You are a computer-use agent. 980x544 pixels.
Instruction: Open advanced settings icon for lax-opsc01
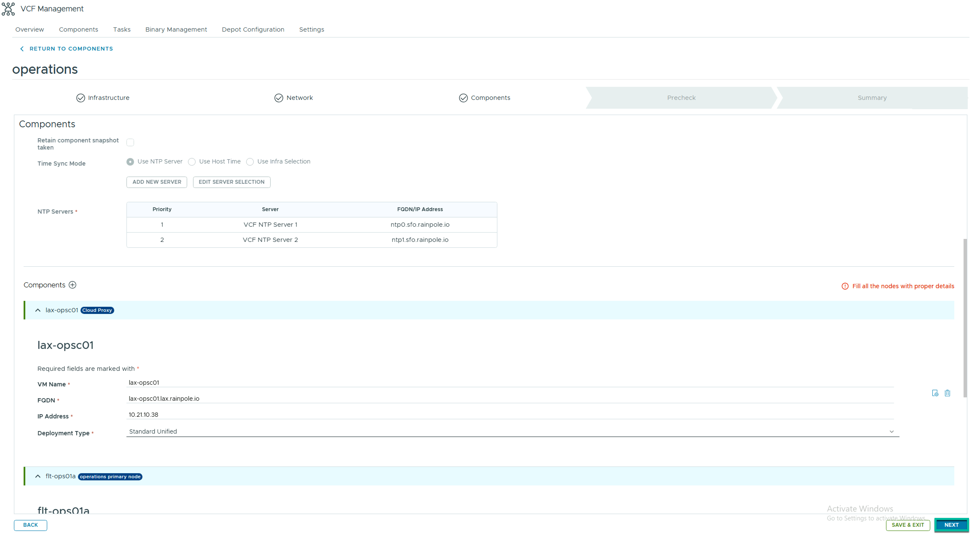tap(935, 393)
